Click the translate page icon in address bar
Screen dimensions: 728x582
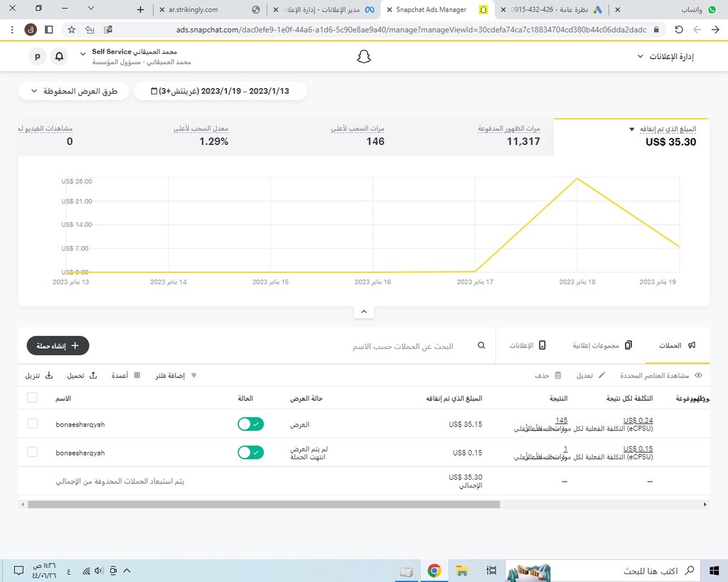coord(108,30)
